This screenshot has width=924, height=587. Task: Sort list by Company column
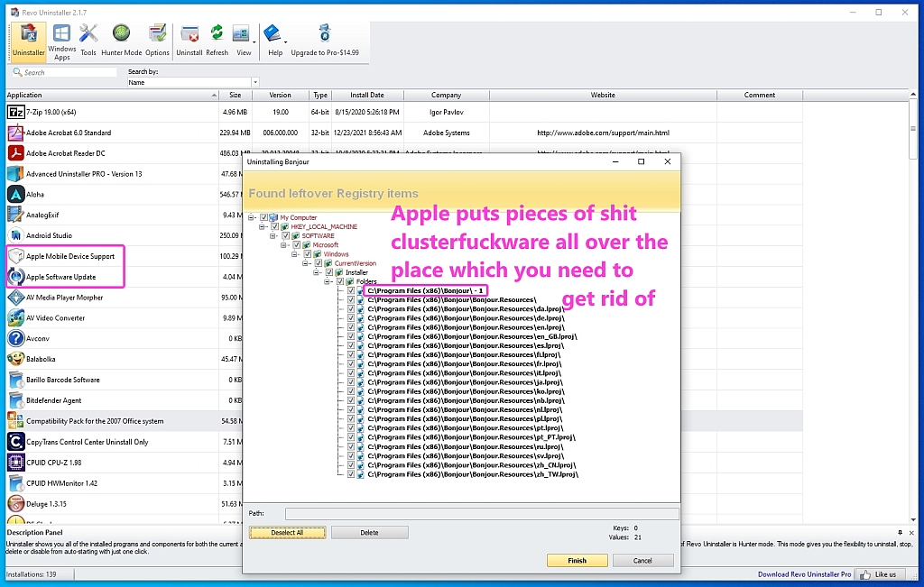[446, 95]
